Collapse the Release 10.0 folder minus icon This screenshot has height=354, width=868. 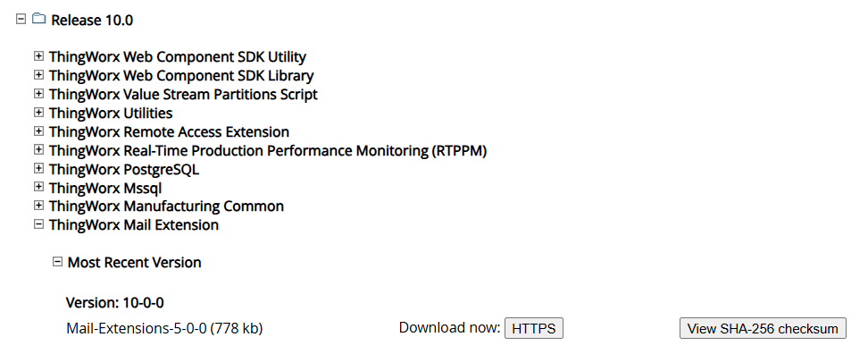pyautogui.click(x=21, y=19)
